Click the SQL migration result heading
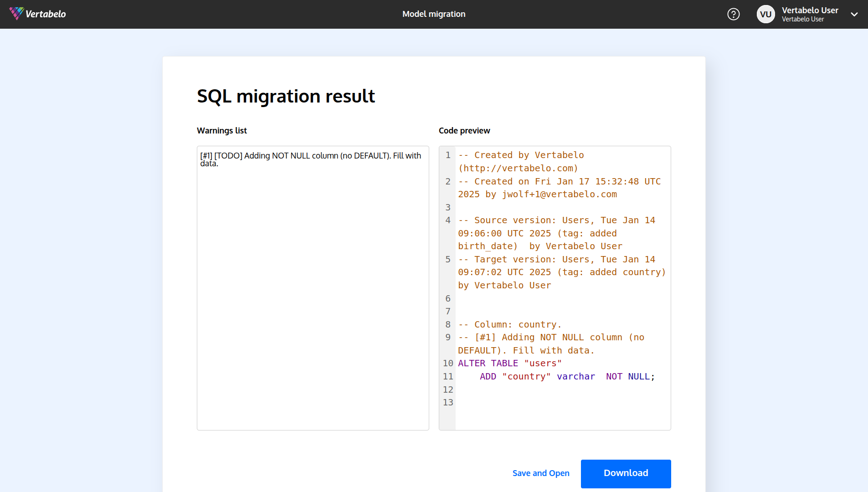 coord(286,96)
